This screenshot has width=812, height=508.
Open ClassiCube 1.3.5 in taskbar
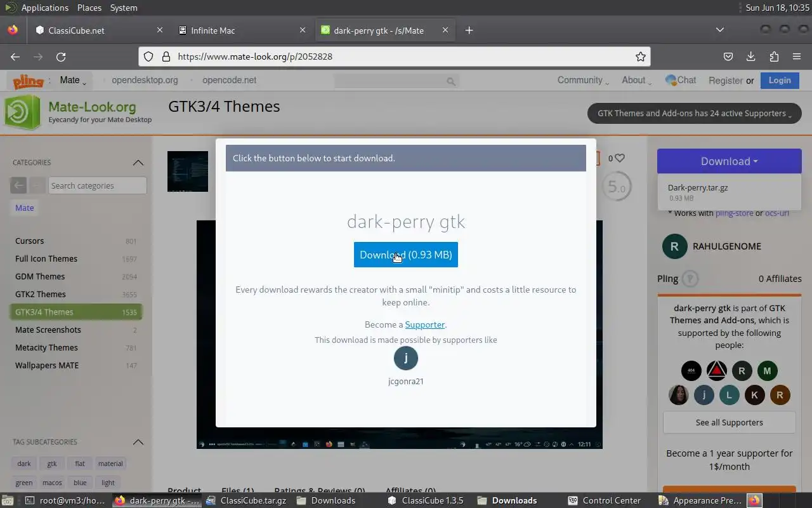[x=426, y=500]
